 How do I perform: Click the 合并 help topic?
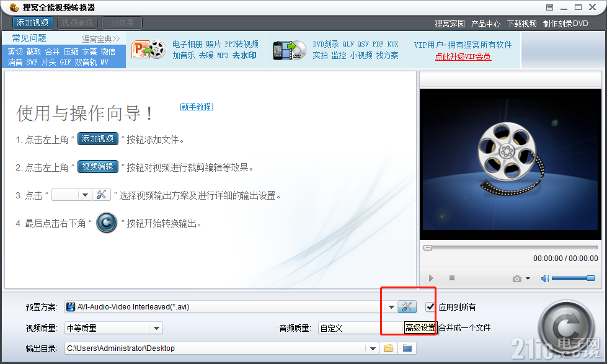(52, 51)
